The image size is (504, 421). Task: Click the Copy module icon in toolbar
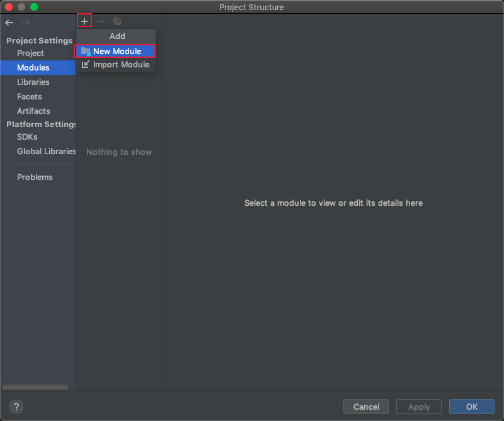click(117, 21)
